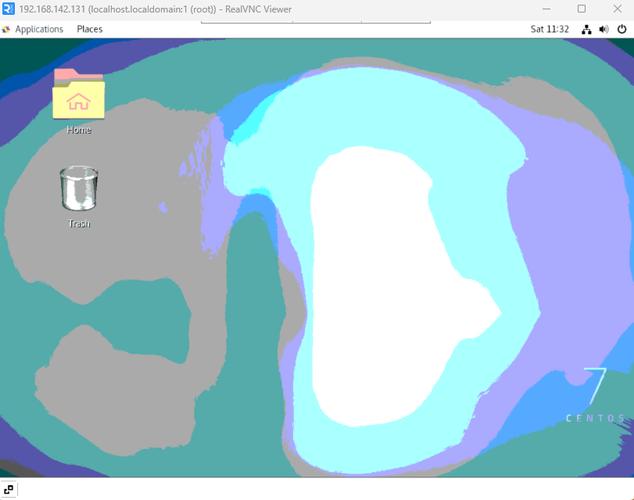The width and height of the screenshot is (634, 500).
Task: Open the Sat 11:32 clock calendar
Action: 550,29
